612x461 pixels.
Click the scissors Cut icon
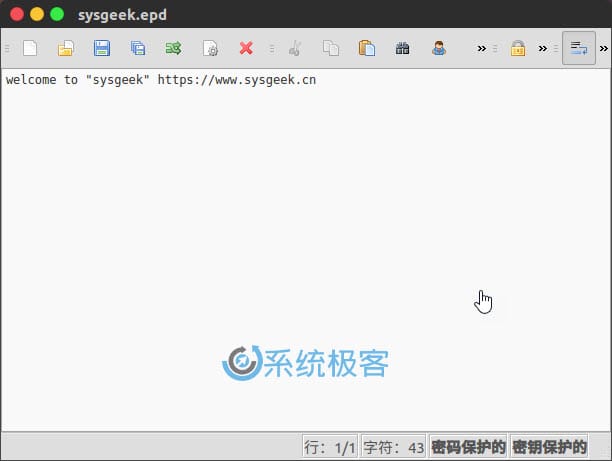[294, 48]
